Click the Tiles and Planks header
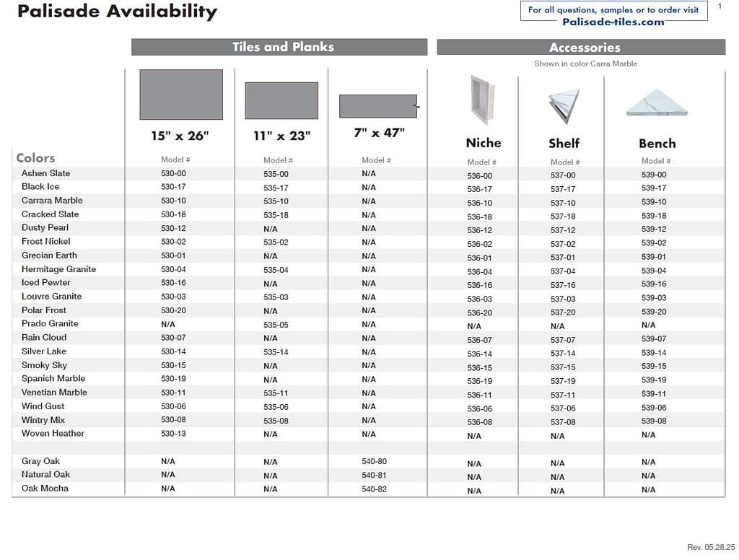 pos(283,47)
